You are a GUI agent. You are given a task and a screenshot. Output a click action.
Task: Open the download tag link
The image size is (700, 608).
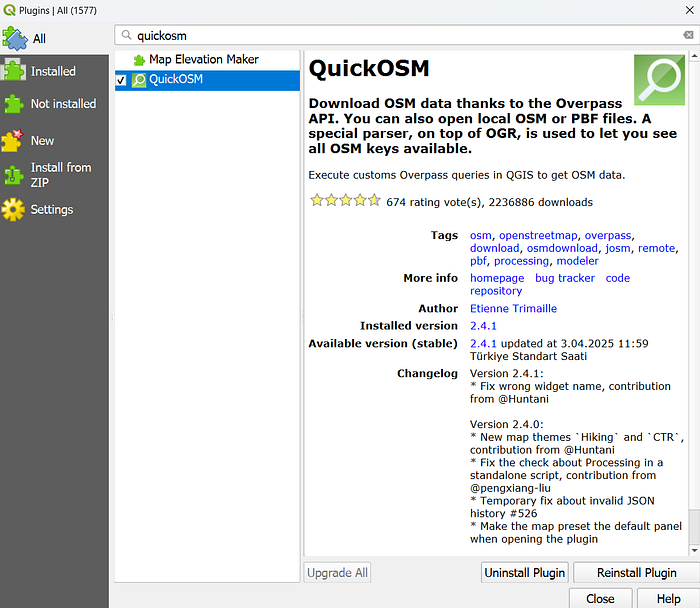pos(495,248)
